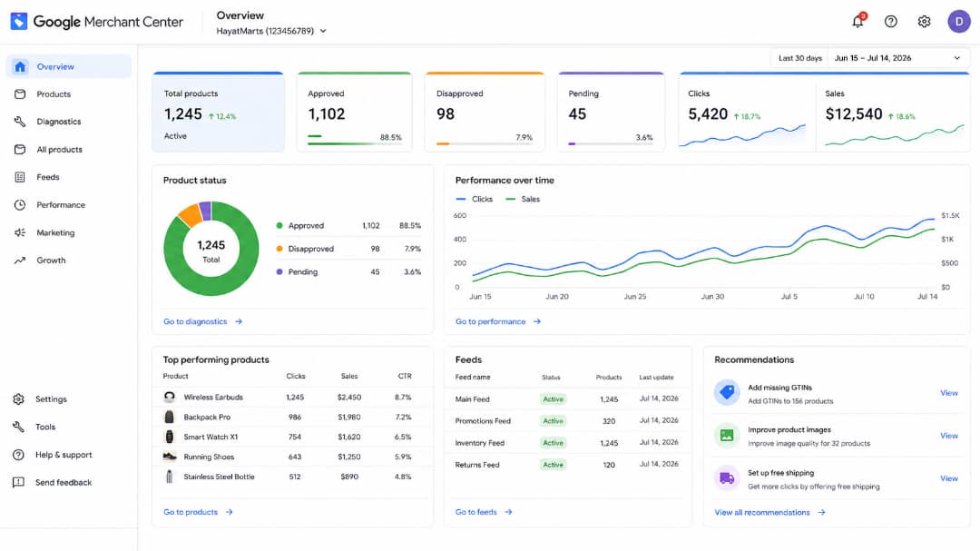
Task: Click the Tools wrench icon in sidebar
Action: coord(19,427)
